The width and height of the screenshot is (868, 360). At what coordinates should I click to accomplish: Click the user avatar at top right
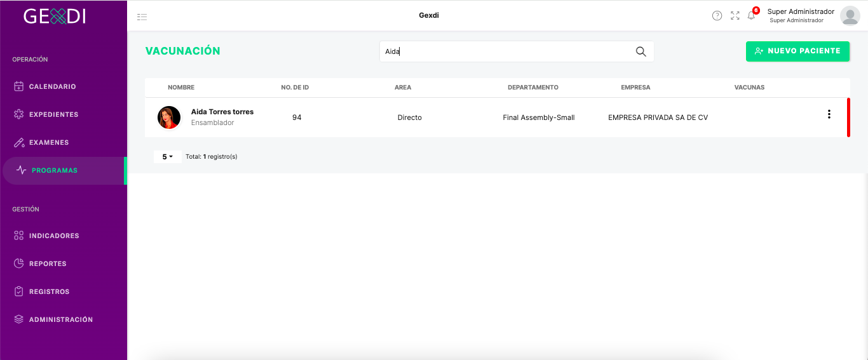coord(850,16)
